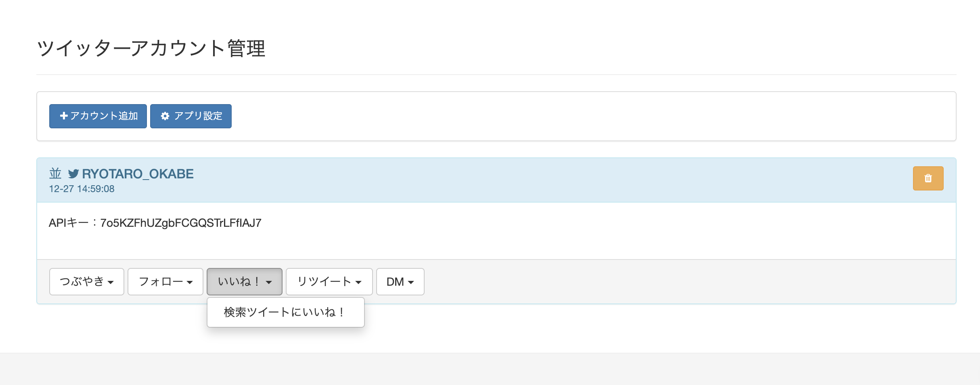Click the caret arrow on リツイート

coord(358,282)
